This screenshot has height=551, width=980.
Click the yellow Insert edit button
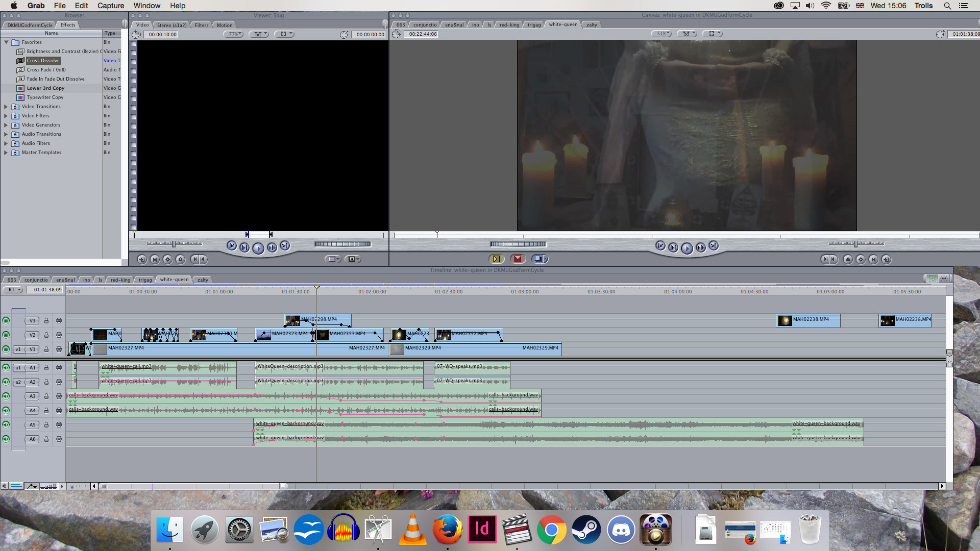pyautogui.click(x=496, y=259)
